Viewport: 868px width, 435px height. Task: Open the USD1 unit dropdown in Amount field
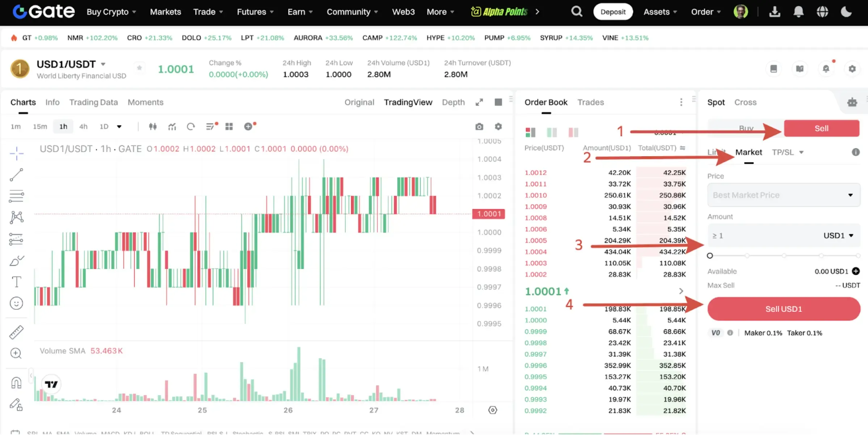838,235
